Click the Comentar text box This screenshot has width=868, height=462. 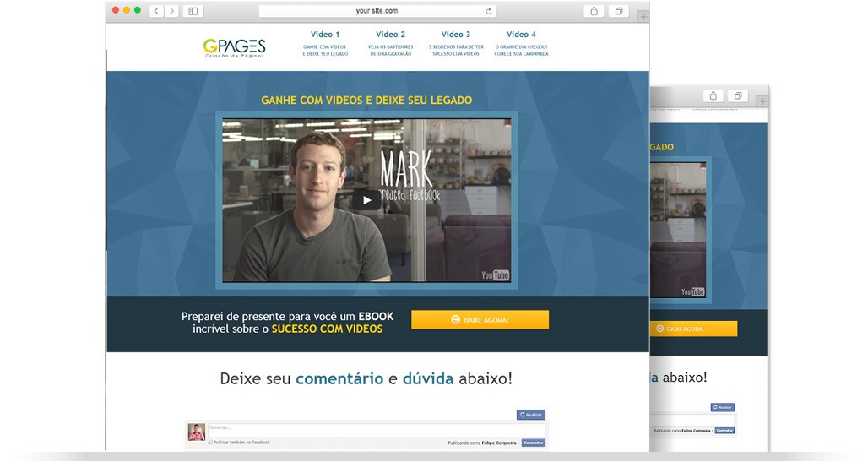tap(376, 431)
